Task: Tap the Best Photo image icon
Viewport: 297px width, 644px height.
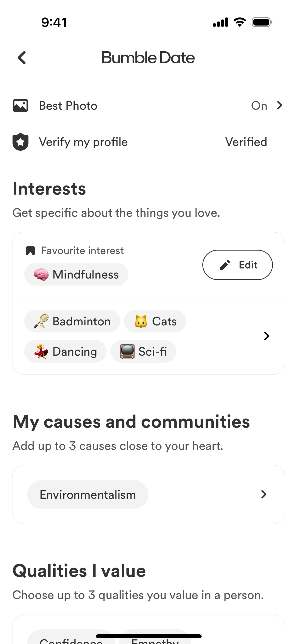Action: pos(21,106)
